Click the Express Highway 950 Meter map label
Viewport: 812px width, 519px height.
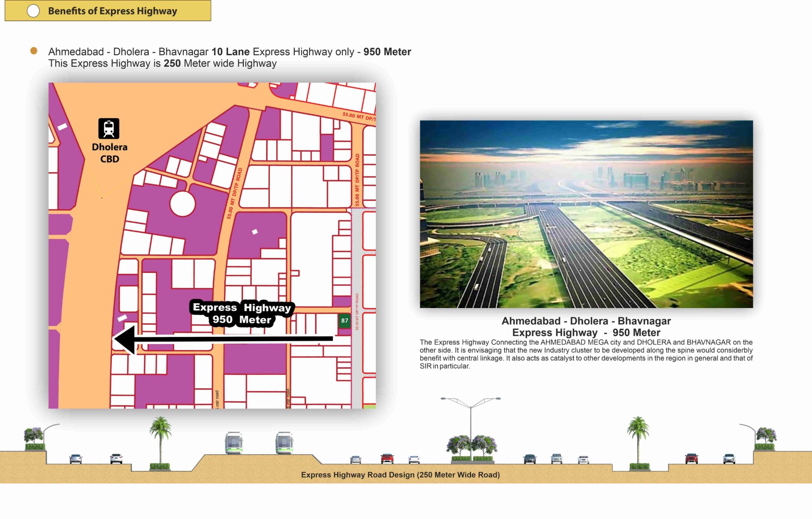(x=242, y=313)
